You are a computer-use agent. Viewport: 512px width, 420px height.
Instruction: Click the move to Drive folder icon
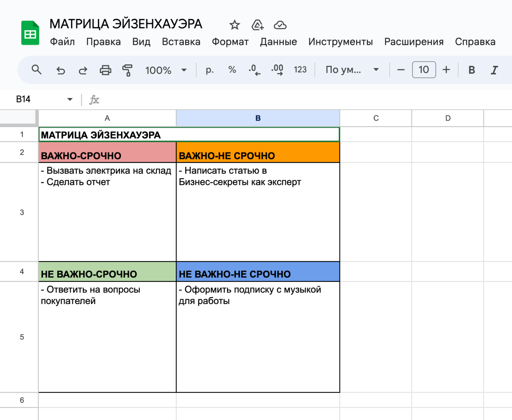tap(258, 25)
